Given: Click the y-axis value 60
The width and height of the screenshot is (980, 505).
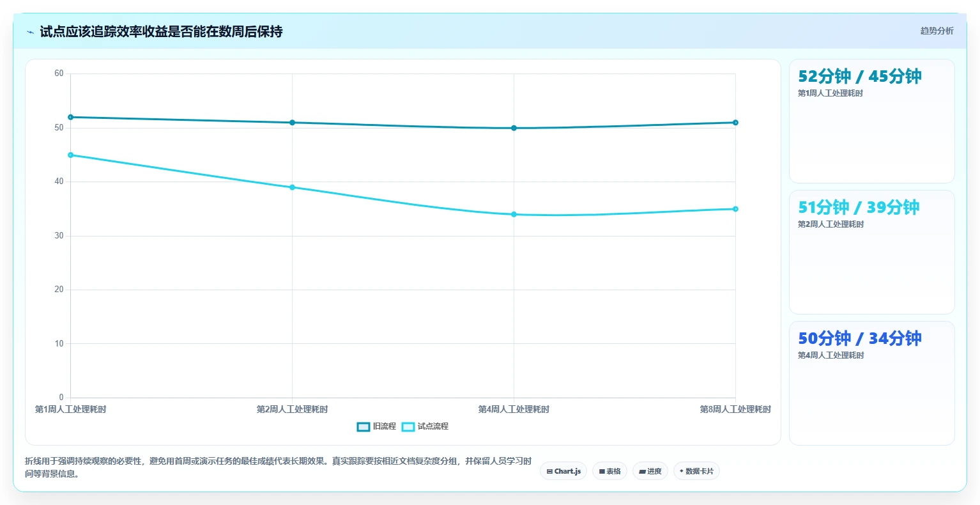Looking at the screenshot, I should click(59, 74).
